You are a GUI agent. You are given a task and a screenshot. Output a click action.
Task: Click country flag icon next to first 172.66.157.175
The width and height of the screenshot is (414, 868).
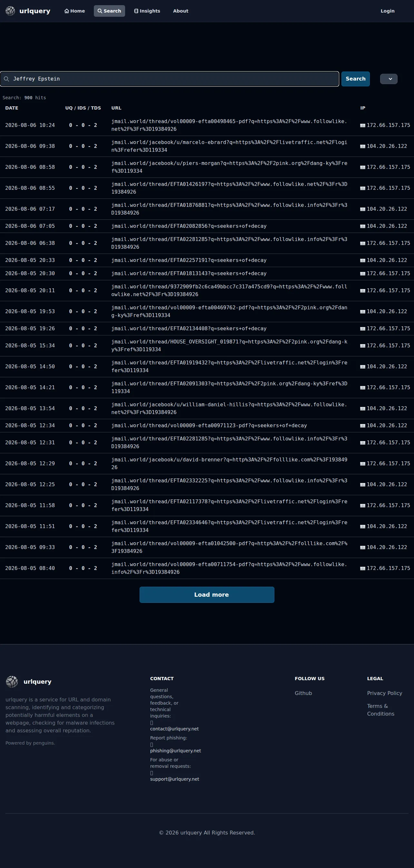(362, 125)
